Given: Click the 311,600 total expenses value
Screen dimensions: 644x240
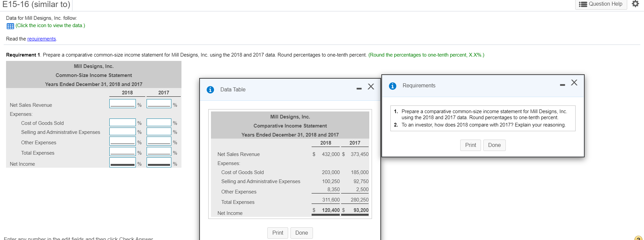Looking at the screenshot, I should (x=331, y=200).
